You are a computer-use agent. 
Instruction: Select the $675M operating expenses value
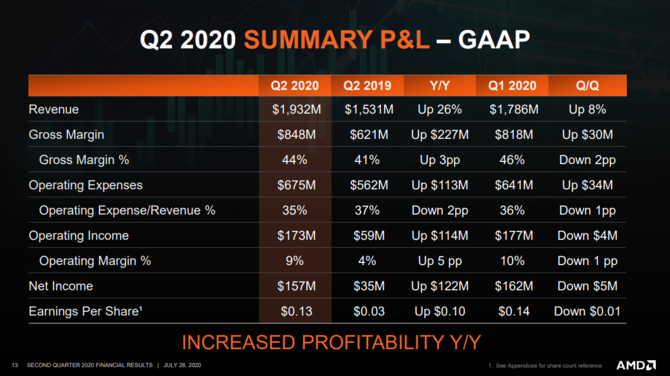tap(297, 185)
